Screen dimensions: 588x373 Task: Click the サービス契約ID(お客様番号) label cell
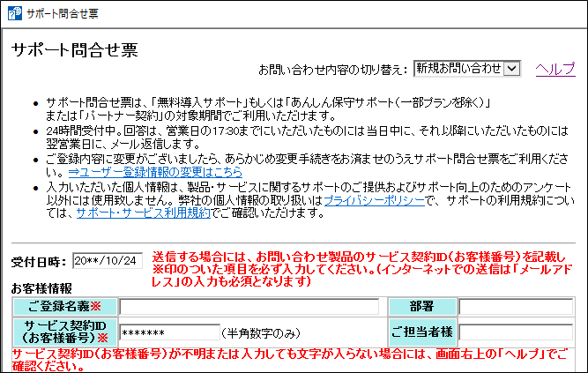[x=65, y=332]
